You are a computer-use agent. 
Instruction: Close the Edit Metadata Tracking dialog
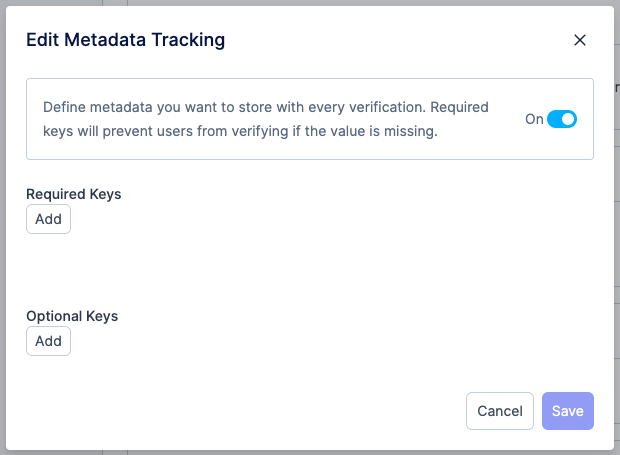[x=579, y=41]
